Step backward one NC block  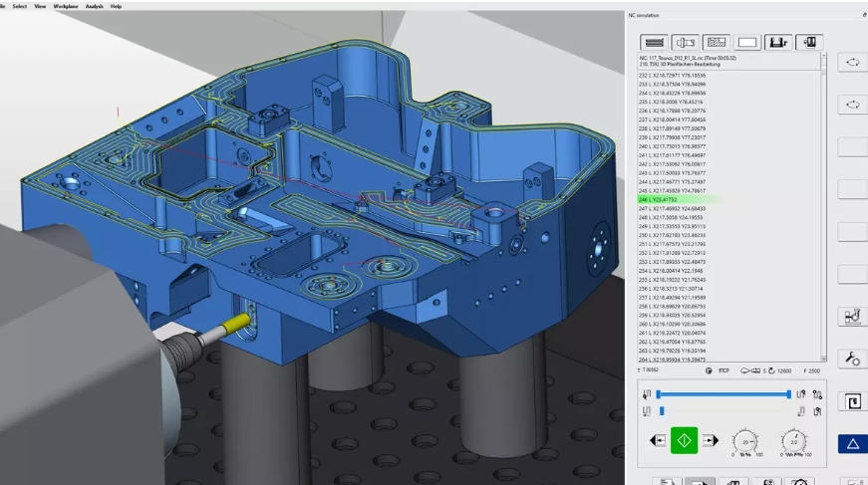click(658, 440)
